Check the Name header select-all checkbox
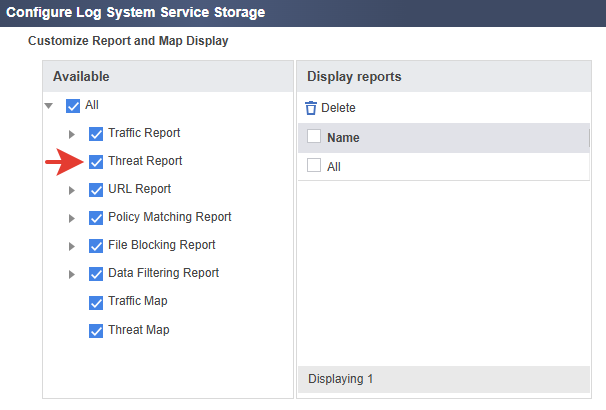The width and height of the screenshot is (606, 410). click(314, 138)
